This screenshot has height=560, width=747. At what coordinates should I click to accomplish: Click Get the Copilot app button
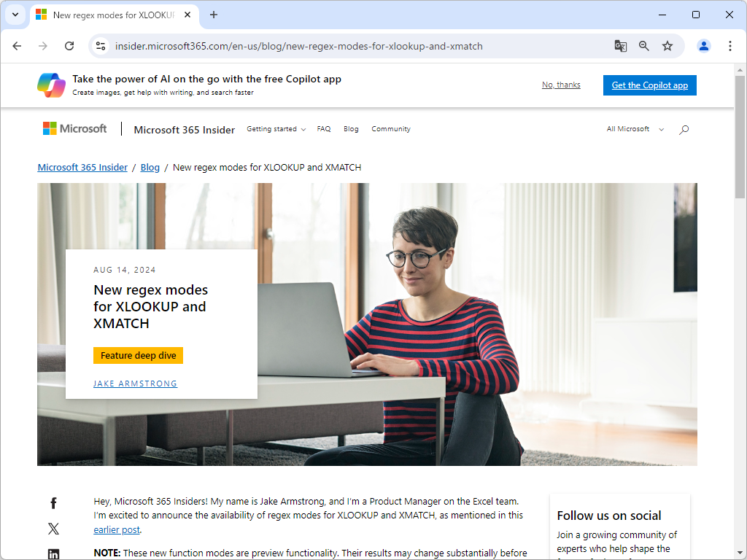click(x=650, y=85)
